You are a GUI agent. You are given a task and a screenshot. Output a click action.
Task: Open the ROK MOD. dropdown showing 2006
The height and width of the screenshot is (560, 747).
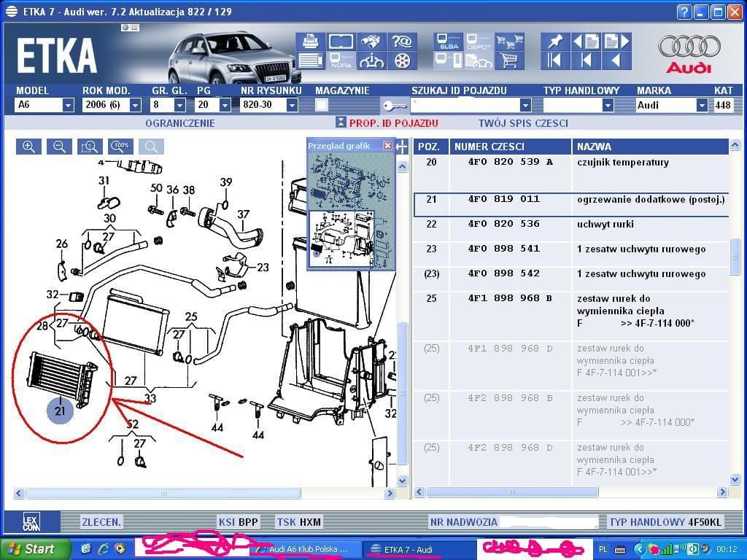(x=136, y=105)
